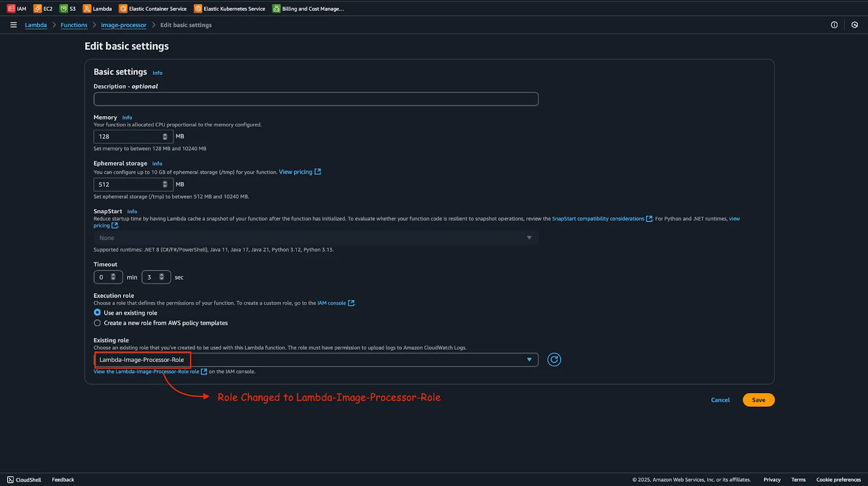The width and height of the screenshot is (868, 486).
Task: Click Info link next to Memory
Action: point(127,117)
